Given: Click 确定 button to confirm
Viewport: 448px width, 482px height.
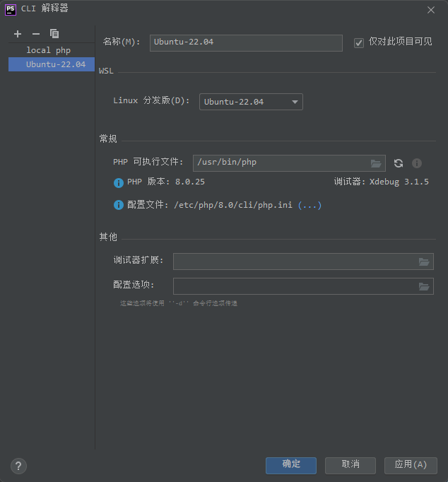Looking at the screenshot, I should [291, 466].
